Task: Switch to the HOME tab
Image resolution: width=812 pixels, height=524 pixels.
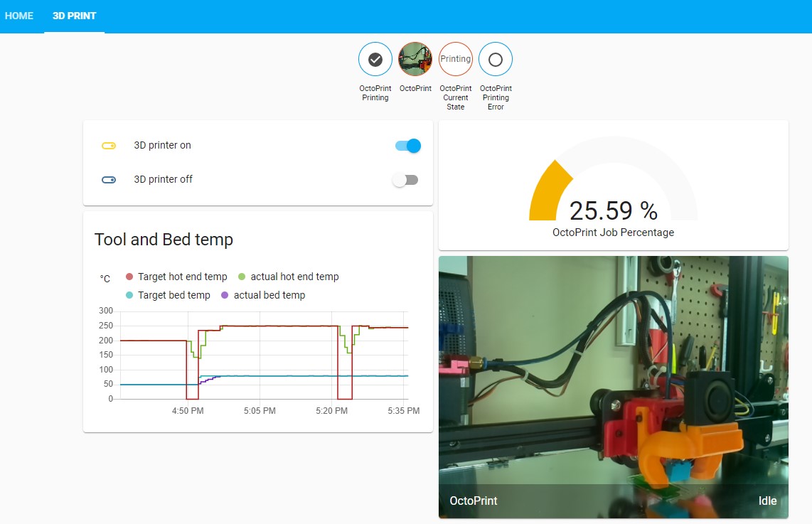Action: [19, 16]
